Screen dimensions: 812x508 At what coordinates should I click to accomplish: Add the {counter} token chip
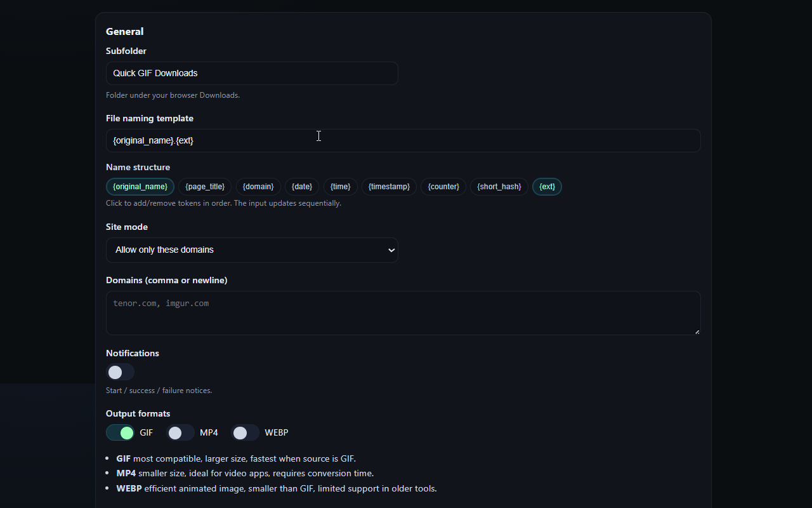point(443,187)
